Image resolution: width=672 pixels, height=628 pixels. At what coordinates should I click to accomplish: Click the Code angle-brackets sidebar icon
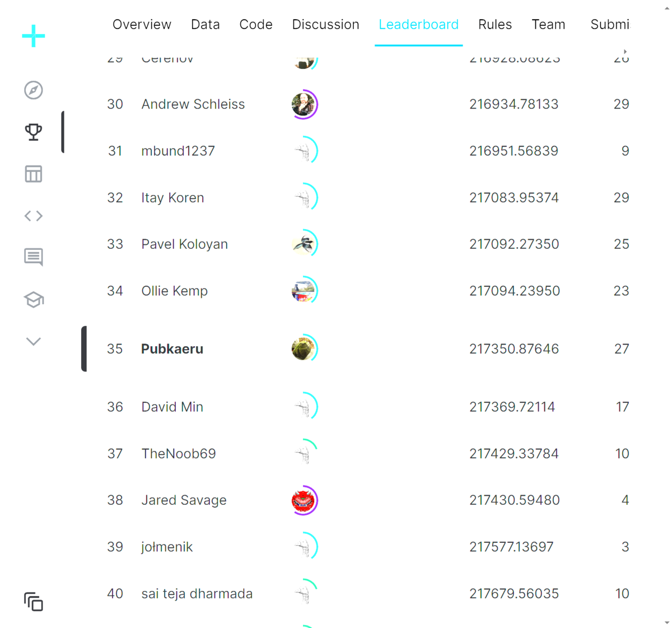click(33, 216)
